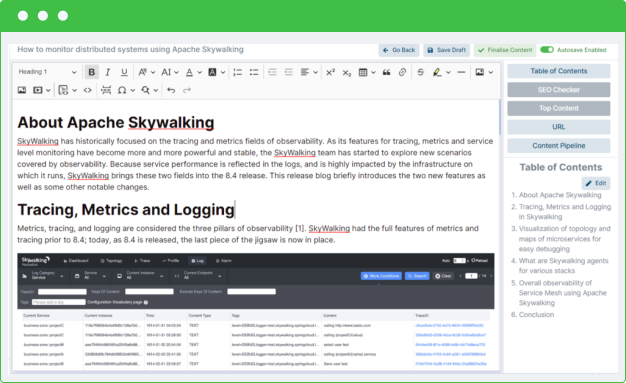Apply underline formatting
This screenshot has width=626, height=383.
click(x=124, y=72)
